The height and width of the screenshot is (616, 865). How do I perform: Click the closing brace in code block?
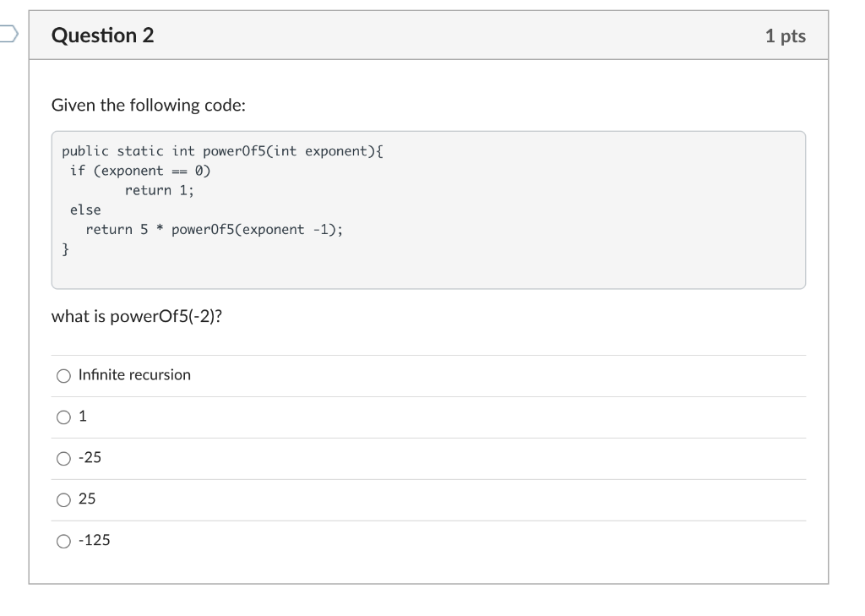(x=65, y=249)
